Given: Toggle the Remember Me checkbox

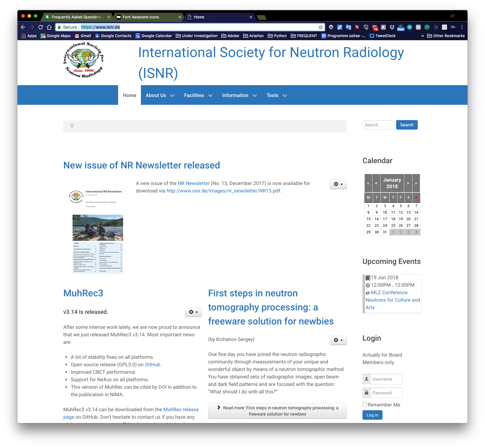Looking at the screenshot, I should coord(365,405).
